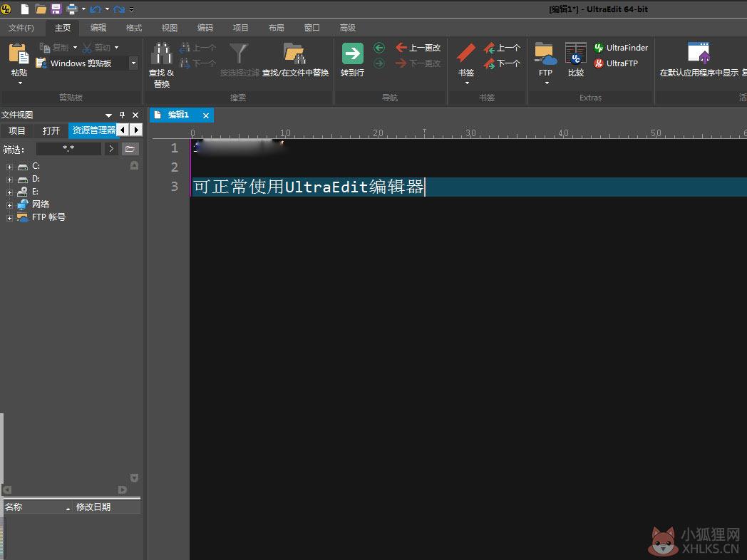Click the right tab scroll arrow in file view
This screenshot has width=747, height=560.
(136, 130)
